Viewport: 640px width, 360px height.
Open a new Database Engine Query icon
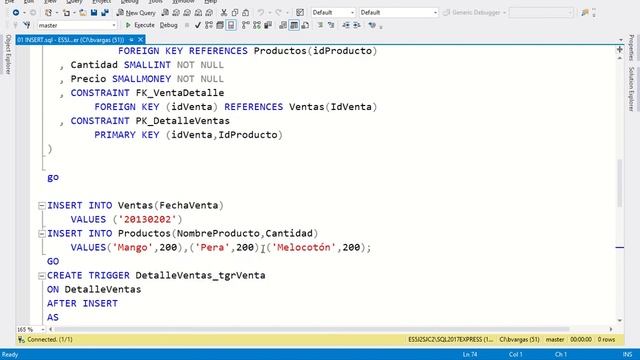pyautogui.click(x=165, y=13)
